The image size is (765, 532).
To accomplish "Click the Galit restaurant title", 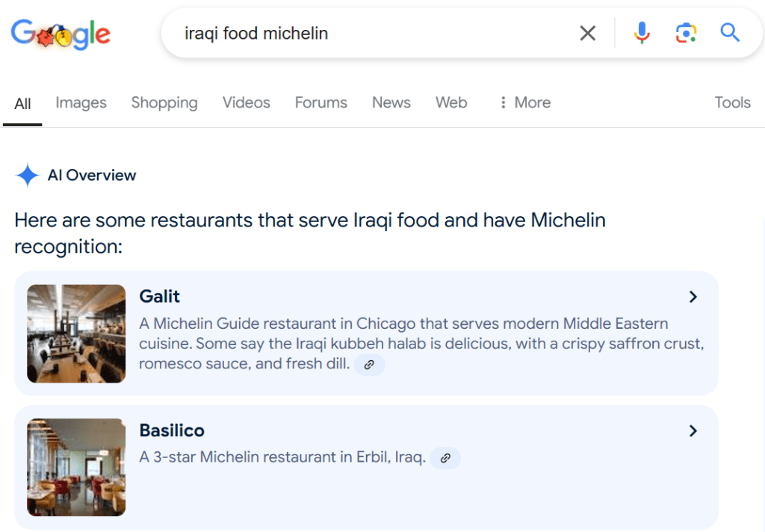I will [160, 297].
